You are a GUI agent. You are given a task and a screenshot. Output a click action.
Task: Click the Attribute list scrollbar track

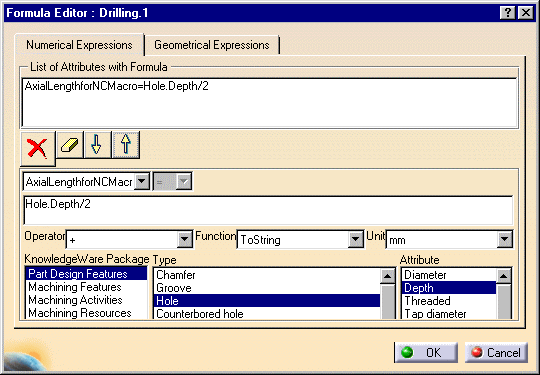(504, 302)
